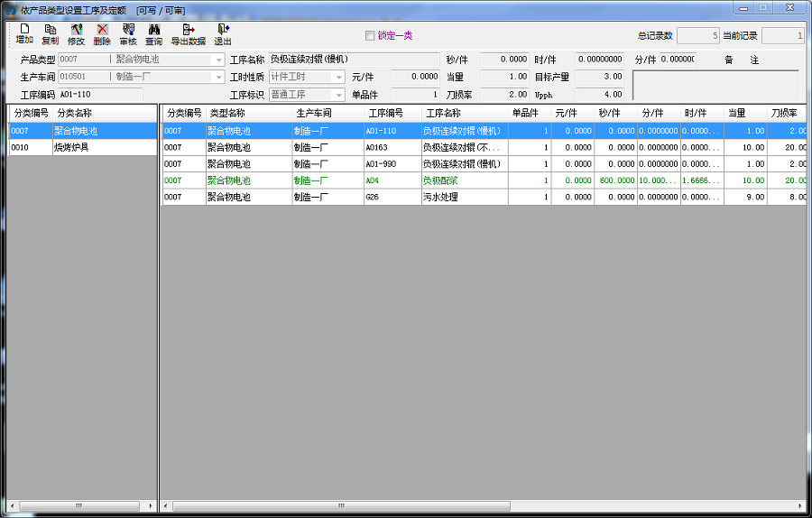Open the 工序标识 combo box

(338, 94)
